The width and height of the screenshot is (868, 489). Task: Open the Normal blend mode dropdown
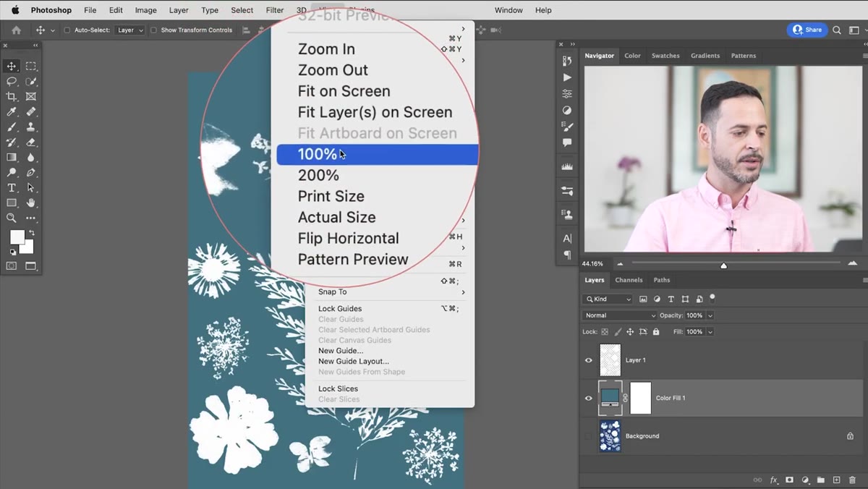[x=619, y=315]
